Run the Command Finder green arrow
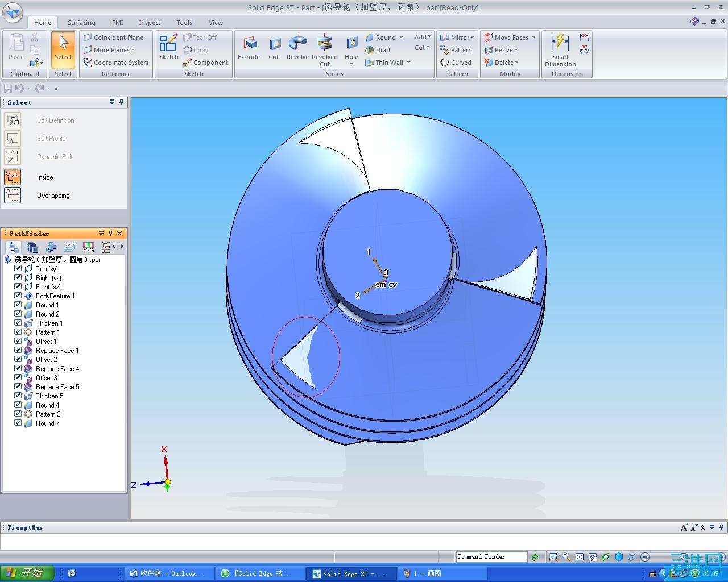This screenshot has width=728, height=582. pyautogui.click(x=535, y=557)
